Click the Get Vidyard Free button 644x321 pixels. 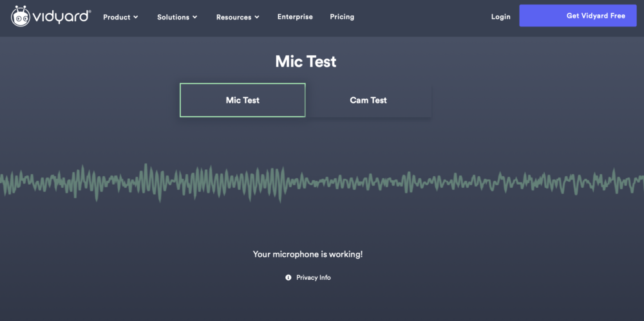click(x=578, y=15)
